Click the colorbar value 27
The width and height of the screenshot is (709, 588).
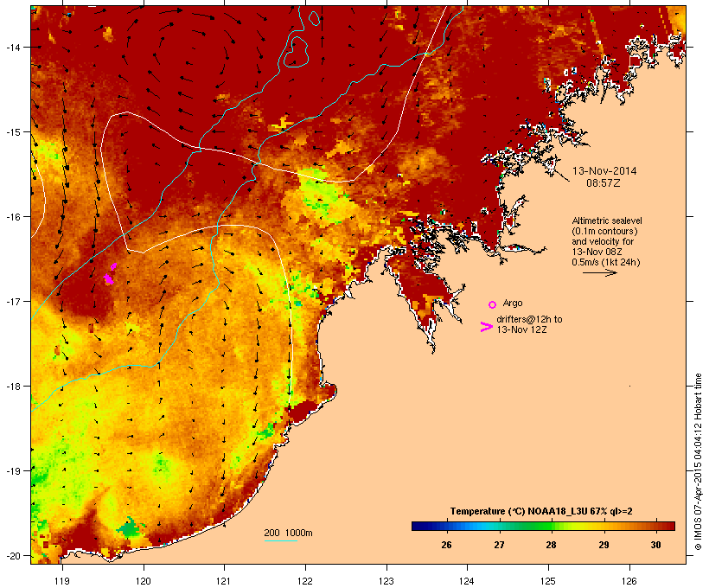tap(499, 545)
